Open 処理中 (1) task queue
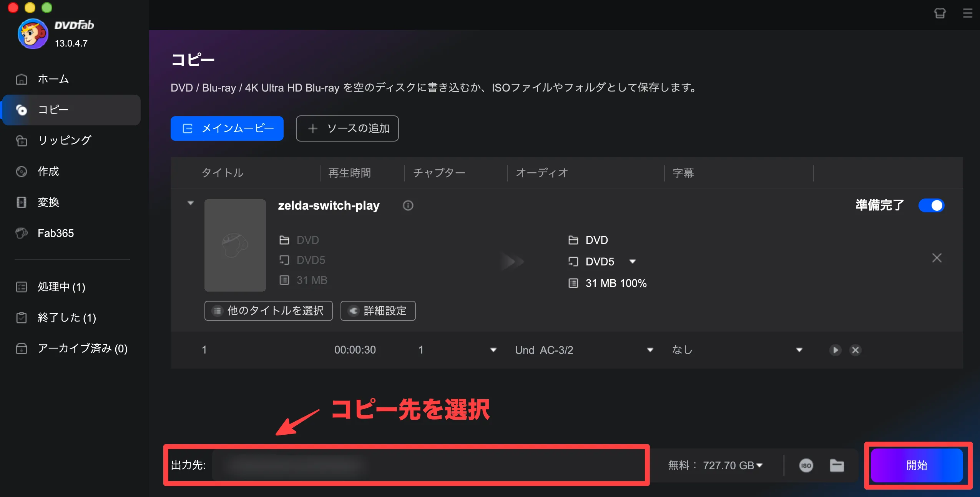 click(61, 287)
